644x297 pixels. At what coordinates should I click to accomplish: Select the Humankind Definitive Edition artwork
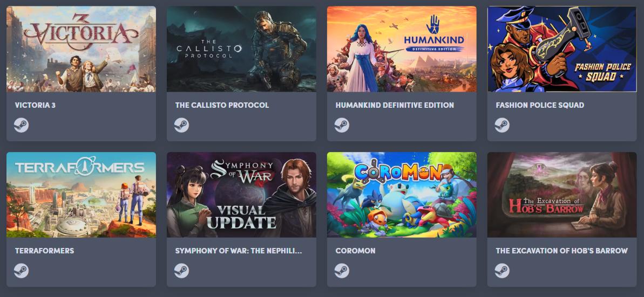click(x=402, y=49)
